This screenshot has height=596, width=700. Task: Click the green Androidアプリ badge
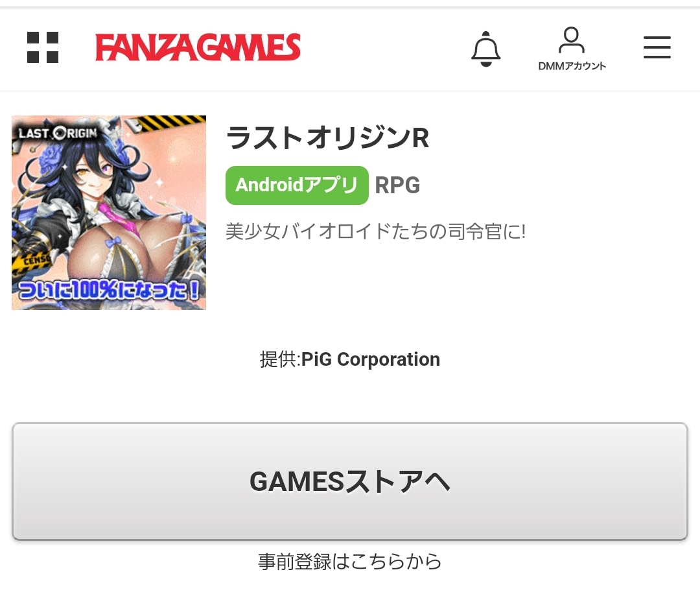[297, 185]
